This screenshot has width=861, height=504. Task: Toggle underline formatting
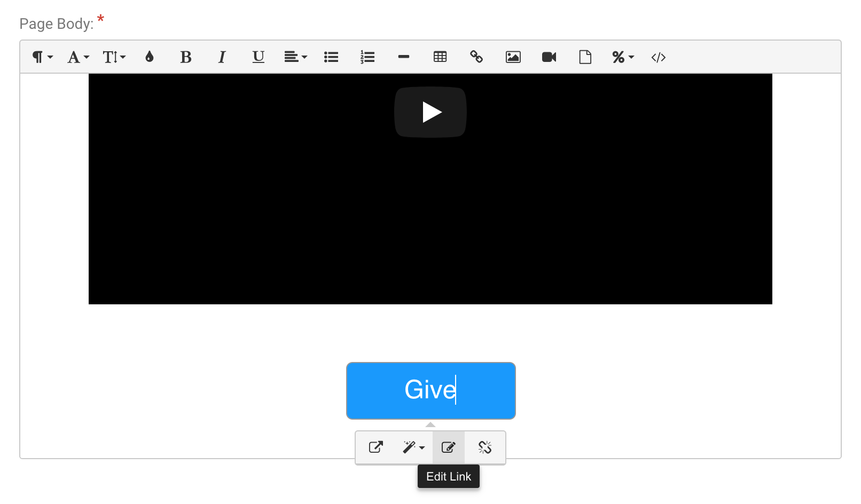[x=259, y=57]
